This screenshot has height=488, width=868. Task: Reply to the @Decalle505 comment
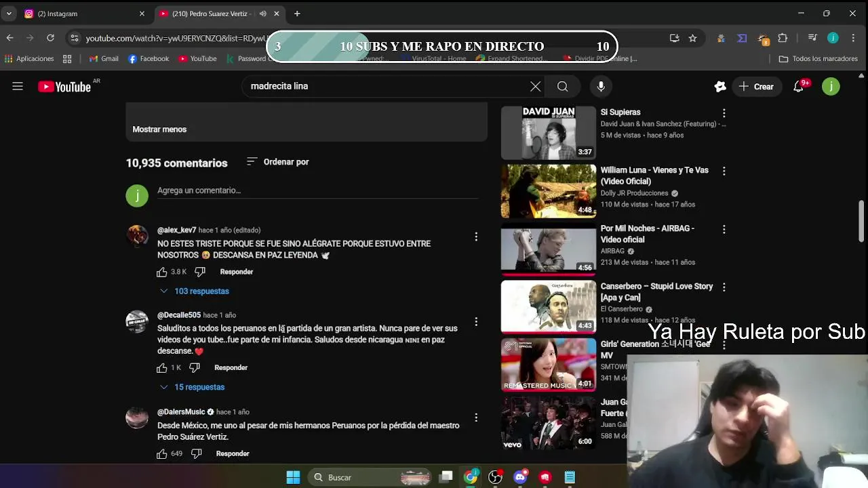[231, 367]
